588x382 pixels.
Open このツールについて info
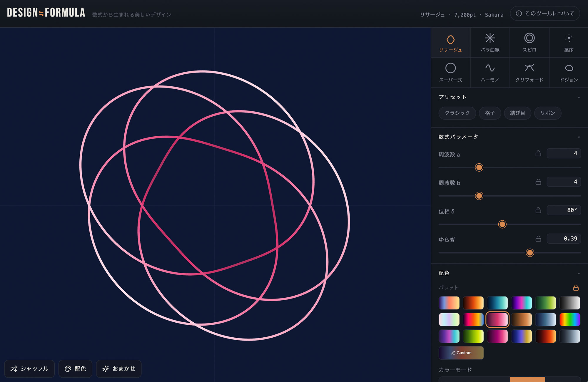pyautogui.click(x=545, y=14)
